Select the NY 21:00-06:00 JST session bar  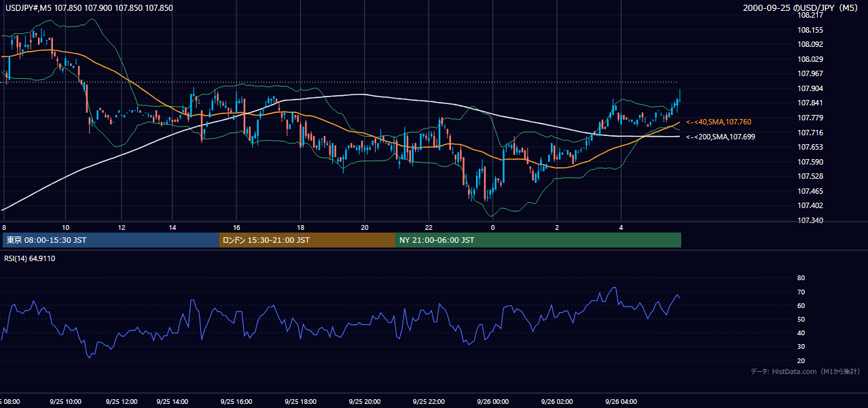click(538, 240)
